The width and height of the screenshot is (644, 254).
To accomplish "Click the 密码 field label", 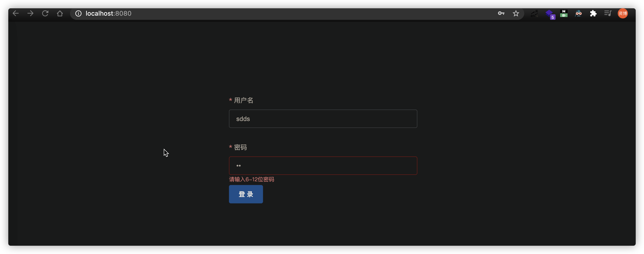I will tap(240, 147).
